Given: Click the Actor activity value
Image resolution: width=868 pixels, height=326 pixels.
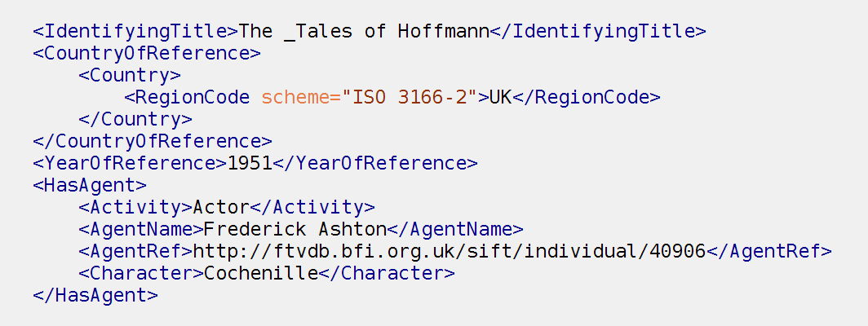Looking at the screenshot, I should point(221,207).
